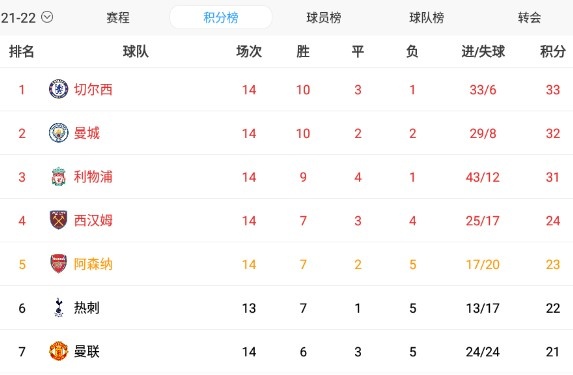Click the Tottenham cockerel crest icon

coord(58,307)
